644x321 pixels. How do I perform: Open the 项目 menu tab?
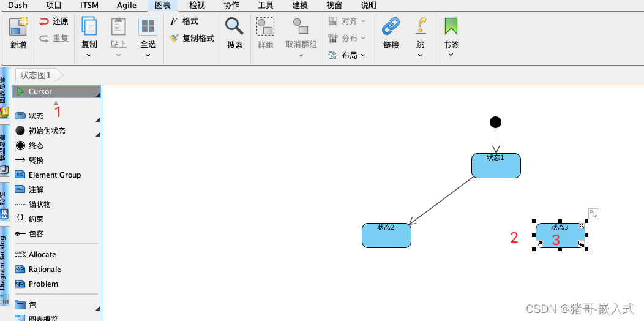click(53, 6)
